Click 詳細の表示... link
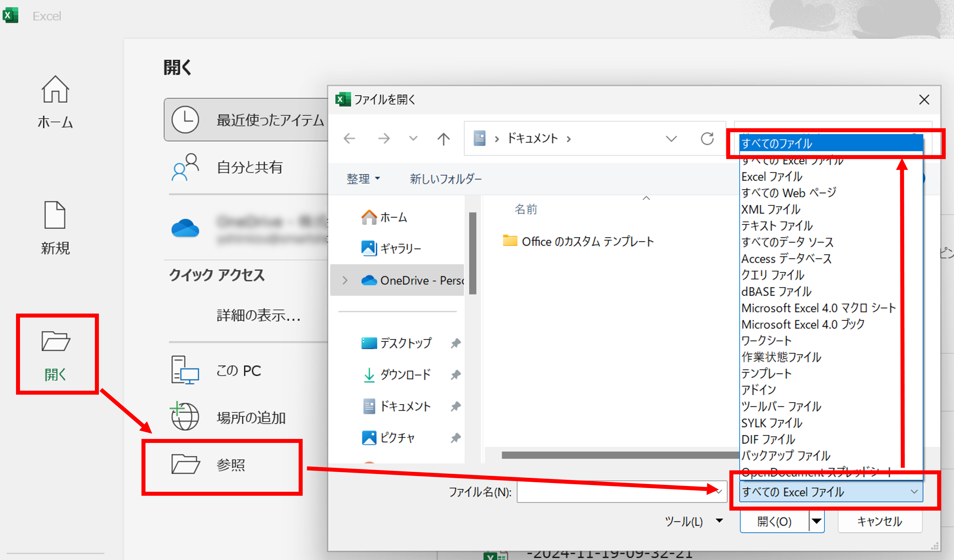 pos(259,315)
